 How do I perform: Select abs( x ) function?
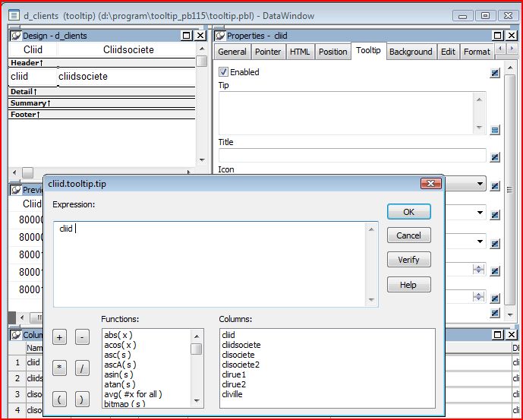pyautogui.click(x=118, y=335)
